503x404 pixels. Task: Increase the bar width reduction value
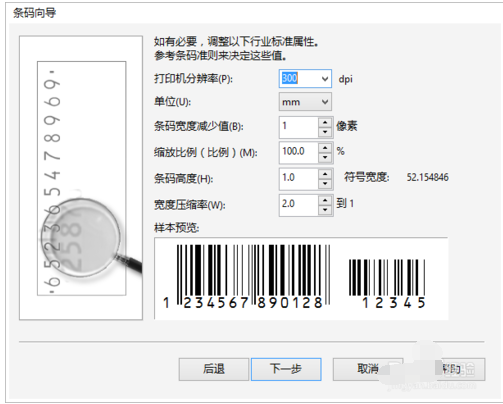point(325,122)
